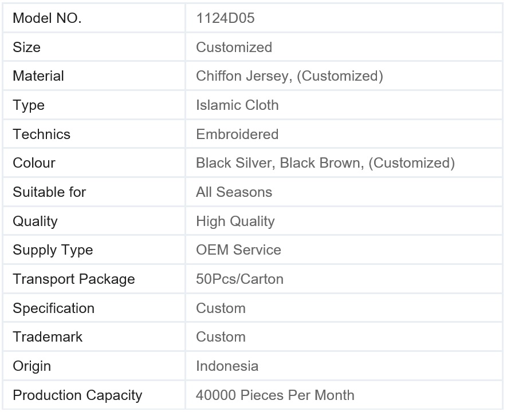Click the Supply Type label
This screenshot has width=507, height=420.
pyautogui.click(x=53, y=250)
